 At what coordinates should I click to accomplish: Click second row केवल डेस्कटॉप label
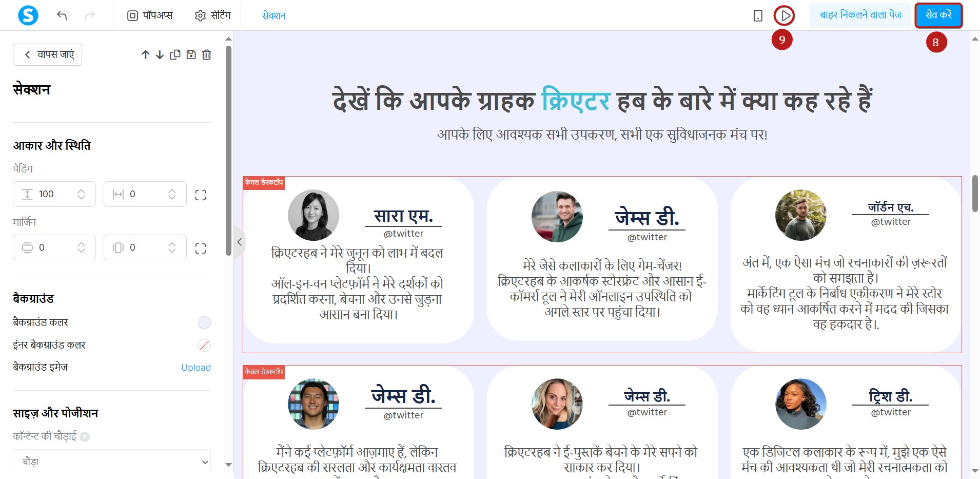click(264, 372)
